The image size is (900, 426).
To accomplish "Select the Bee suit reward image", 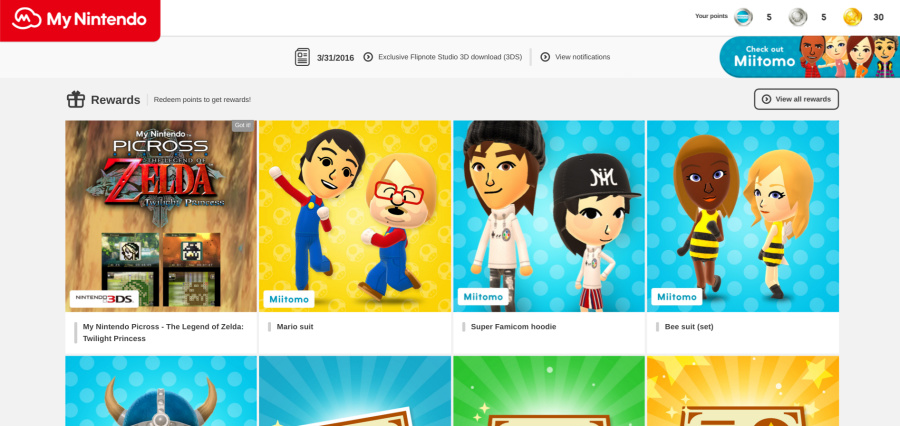I will pos(743,216).
